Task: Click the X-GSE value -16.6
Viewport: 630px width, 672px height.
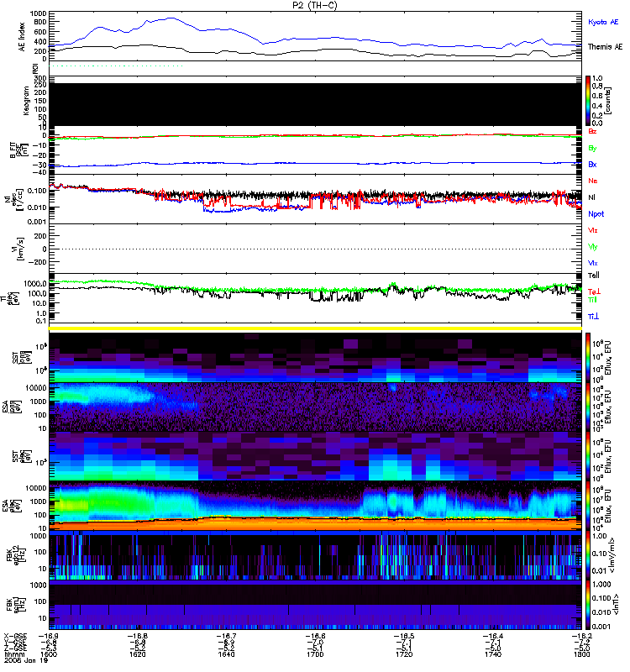Action: coord(315,636)
